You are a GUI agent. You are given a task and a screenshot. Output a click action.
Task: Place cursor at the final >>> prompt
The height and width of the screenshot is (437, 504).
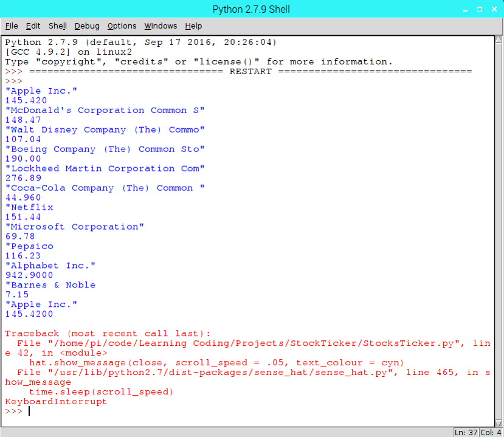click(29, 411)
